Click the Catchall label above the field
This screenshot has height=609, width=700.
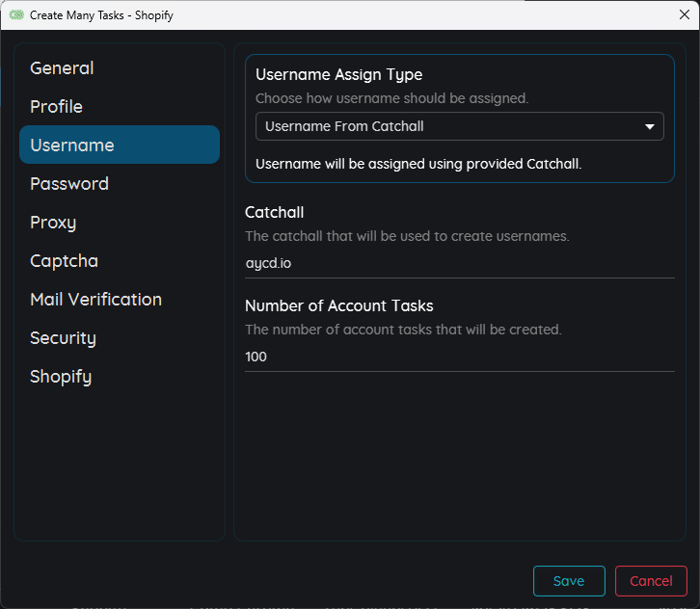coord(275,212)
